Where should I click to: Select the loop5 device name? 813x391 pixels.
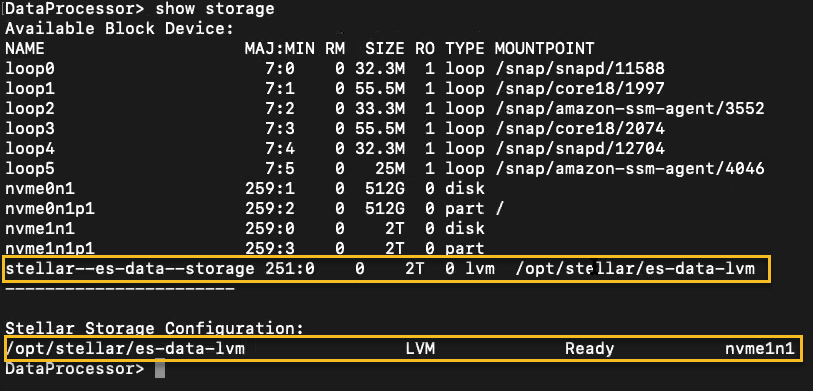pyautogui.click(x=30, y=169)
